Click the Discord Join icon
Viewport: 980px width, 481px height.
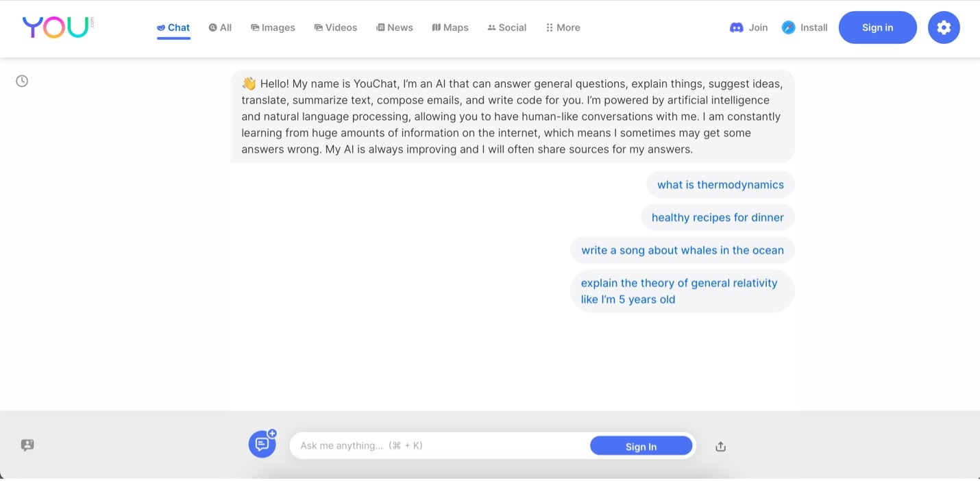click(x=737, y=27)
